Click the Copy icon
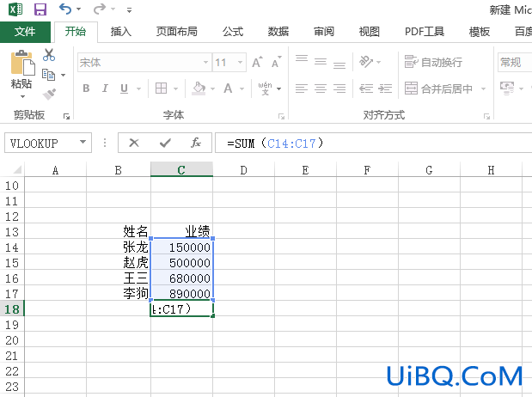 (x=48, y=75)
